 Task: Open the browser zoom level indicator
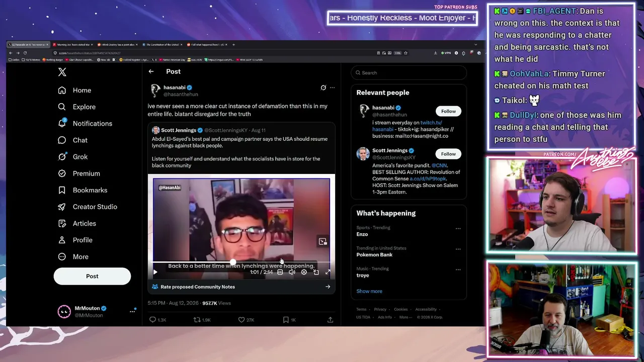[x=397, y=53]
